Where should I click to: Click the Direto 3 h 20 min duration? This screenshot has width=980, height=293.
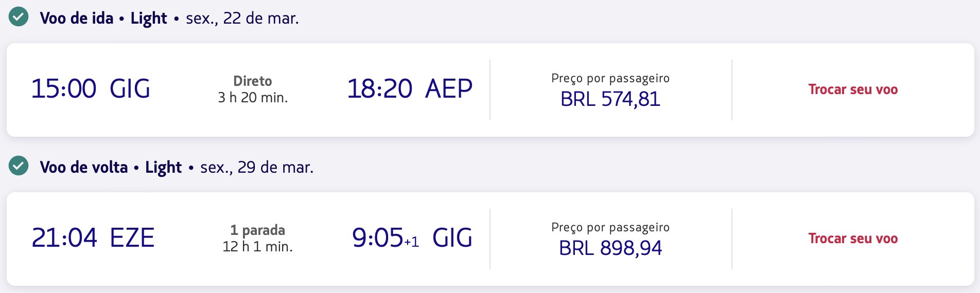point(253,89)
